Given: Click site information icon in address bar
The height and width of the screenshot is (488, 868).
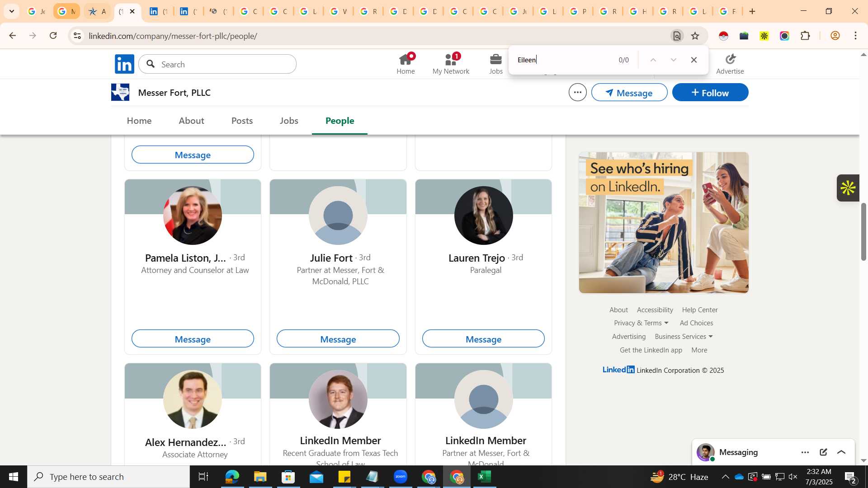Looking at the screenshot, I should tap(77, 36).
